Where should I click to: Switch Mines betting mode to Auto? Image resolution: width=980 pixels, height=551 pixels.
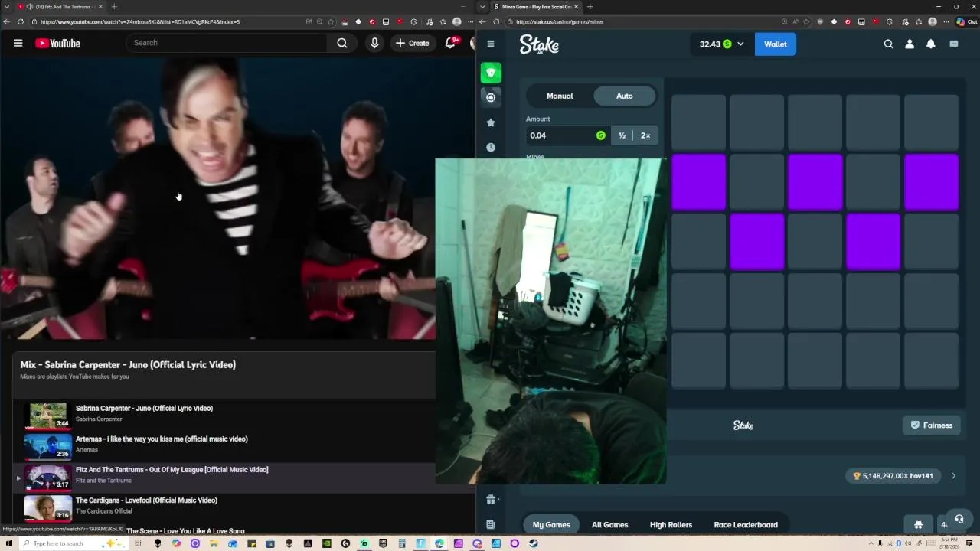pos(625,96)
